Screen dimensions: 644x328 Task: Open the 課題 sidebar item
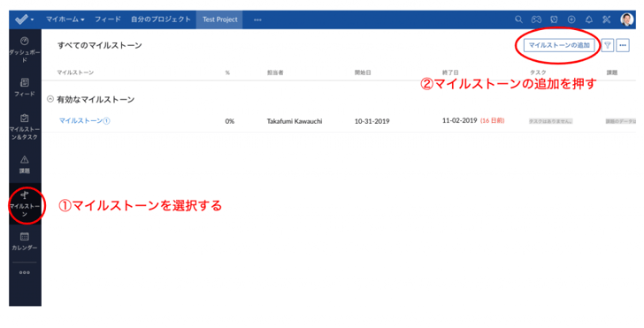coord(25,164)
